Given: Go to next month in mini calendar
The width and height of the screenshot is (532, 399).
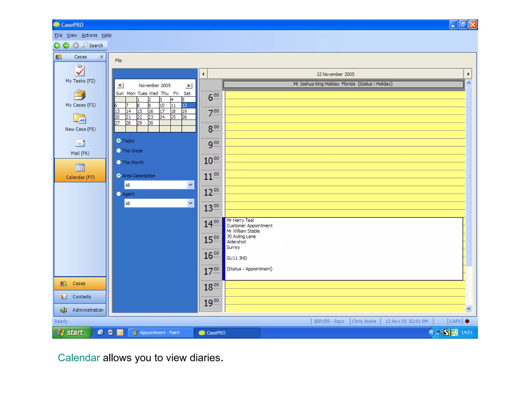Looking at the screenshot, I should (189, 85).
